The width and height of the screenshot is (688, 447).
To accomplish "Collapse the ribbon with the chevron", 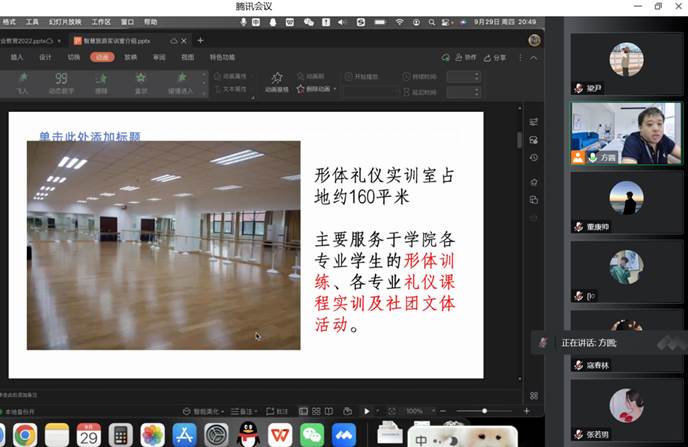I will point(534,57).
